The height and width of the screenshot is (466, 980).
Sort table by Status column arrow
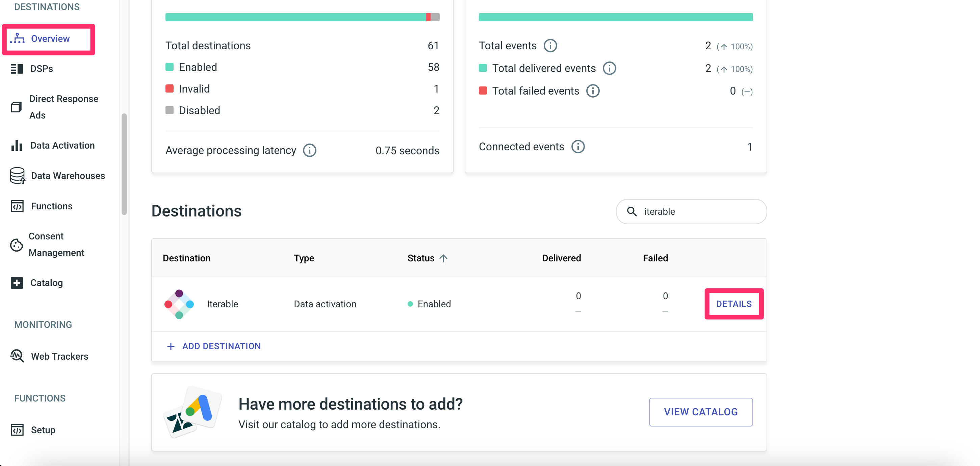(443, 258)
